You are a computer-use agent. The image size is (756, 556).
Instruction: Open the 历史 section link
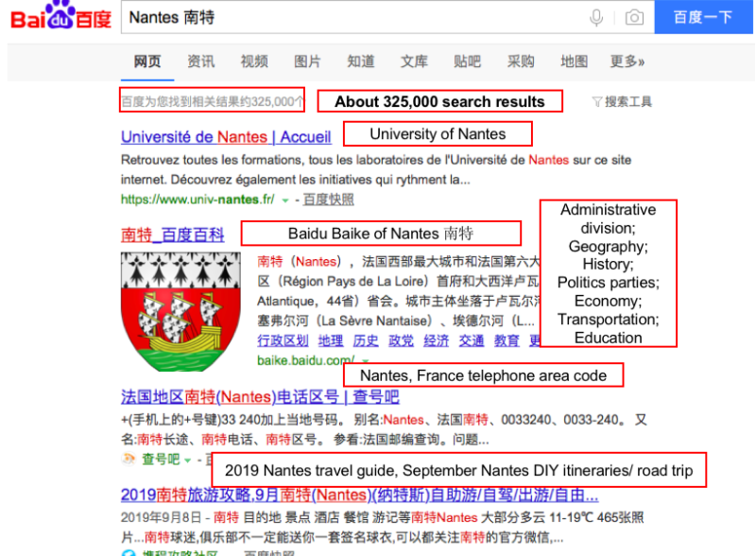366,340
